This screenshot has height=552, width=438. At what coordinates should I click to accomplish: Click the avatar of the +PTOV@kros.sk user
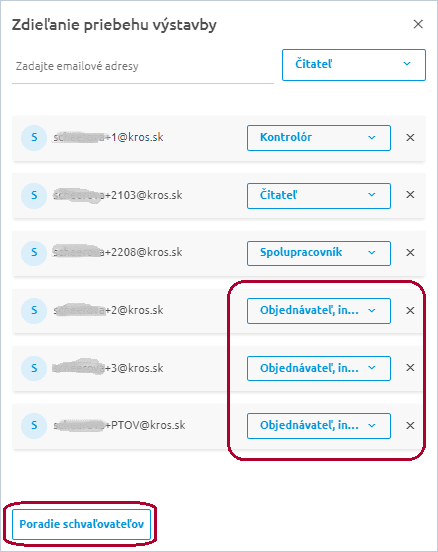[34, 426]
